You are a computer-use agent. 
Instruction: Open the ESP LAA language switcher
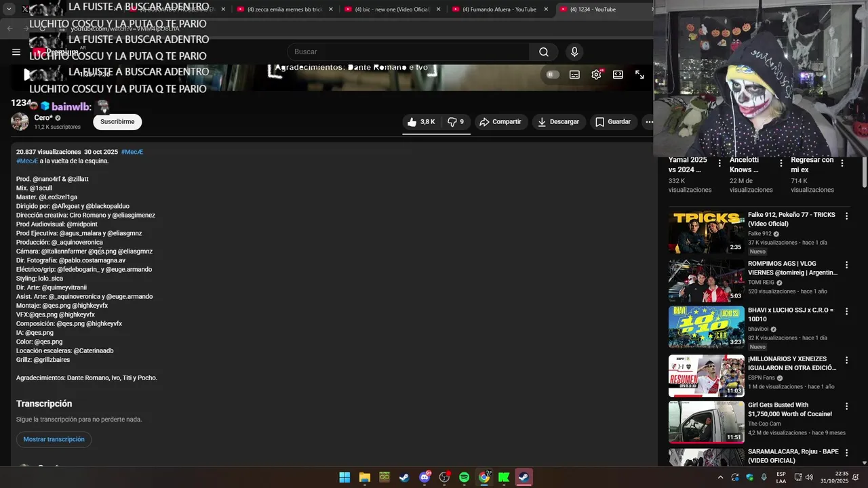781,477
